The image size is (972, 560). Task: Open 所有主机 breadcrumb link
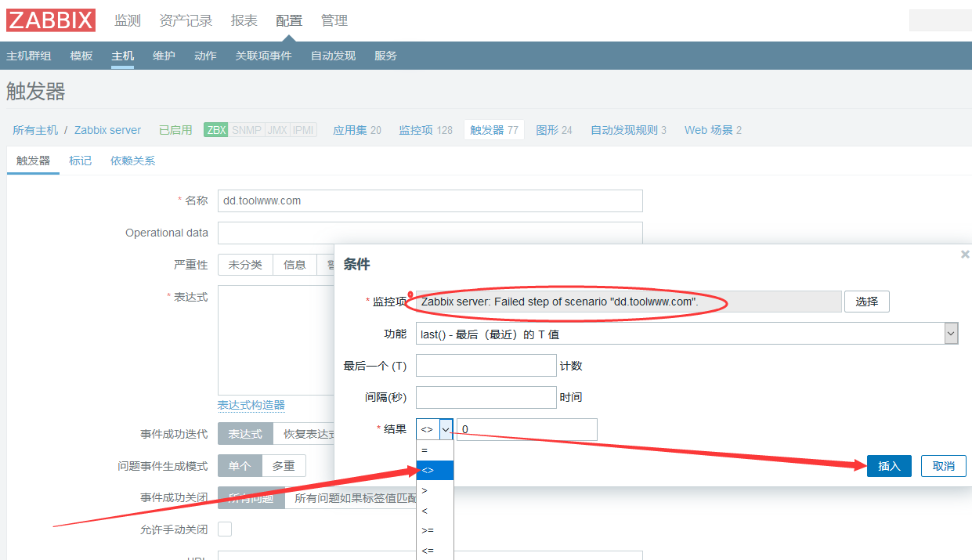pos(35,130)
